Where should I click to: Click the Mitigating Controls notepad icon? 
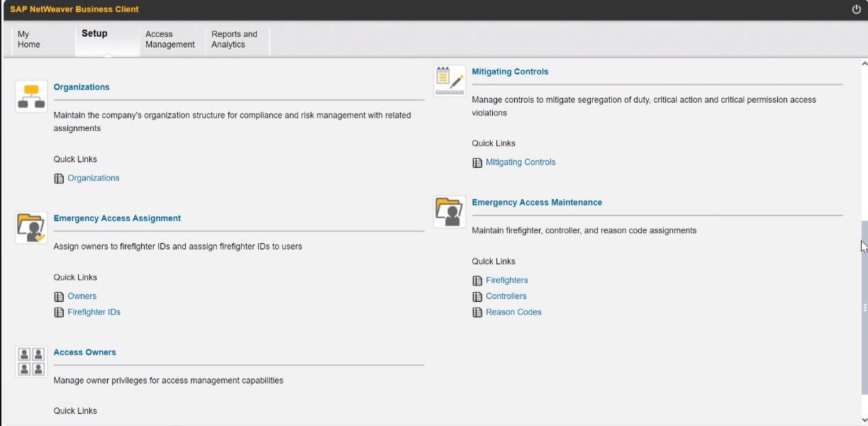[450, 81]
